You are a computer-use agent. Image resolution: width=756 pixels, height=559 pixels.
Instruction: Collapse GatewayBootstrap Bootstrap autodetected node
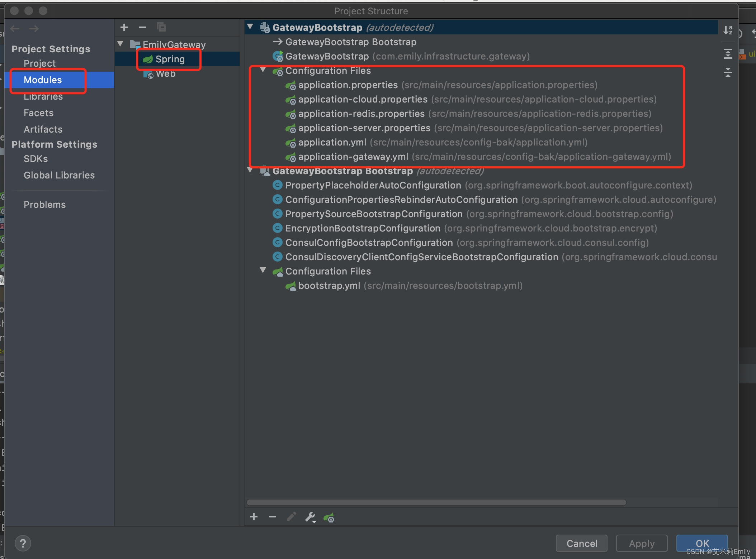tap(250, 170)
